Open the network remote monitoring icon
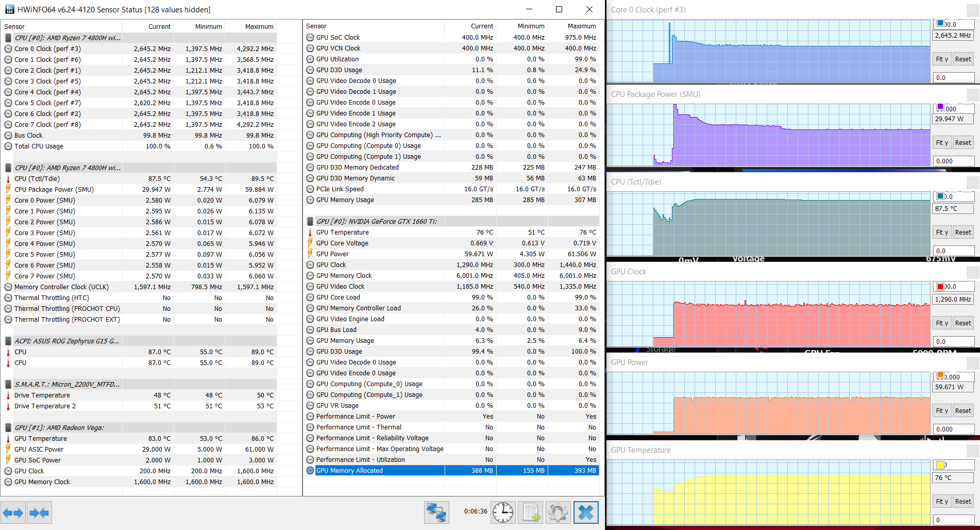Image resolution: width=980 pixels, height=530 pixels. (436, 512)
